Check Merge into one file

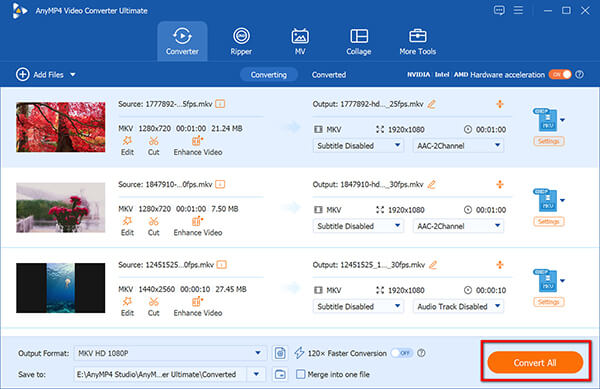coord(301,374)
